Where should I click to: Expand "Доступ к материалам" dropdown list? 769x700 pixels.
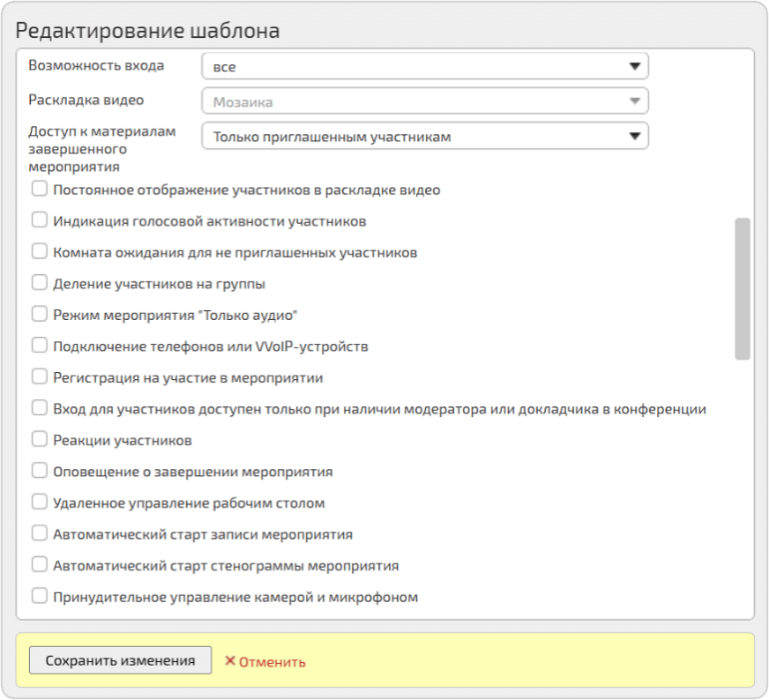424,137
